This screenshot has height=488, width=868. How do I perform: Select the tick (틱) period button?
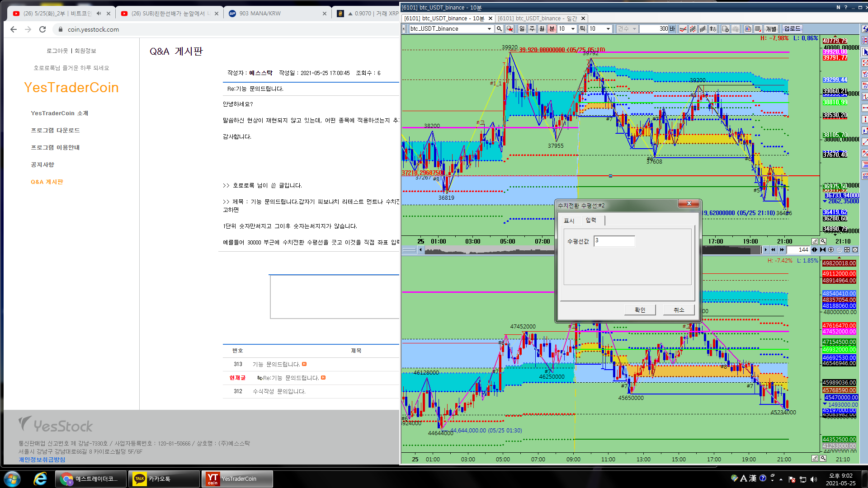(x=582, y=29)
